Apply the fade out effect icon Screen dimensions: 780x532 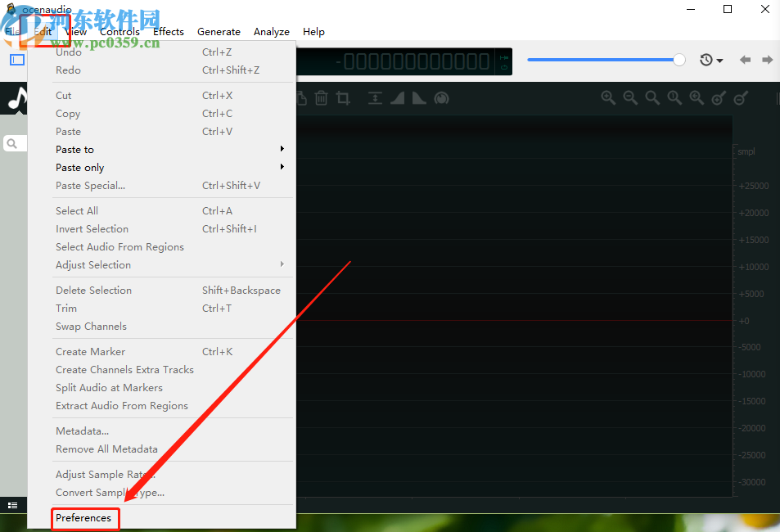[419, 98]
